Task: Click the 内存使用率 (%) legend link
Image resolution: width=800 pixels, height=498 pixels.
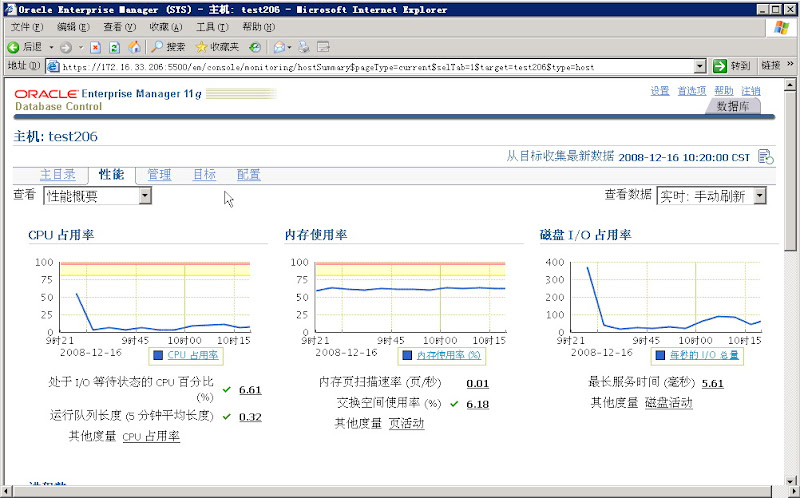Action: point(449,355)
